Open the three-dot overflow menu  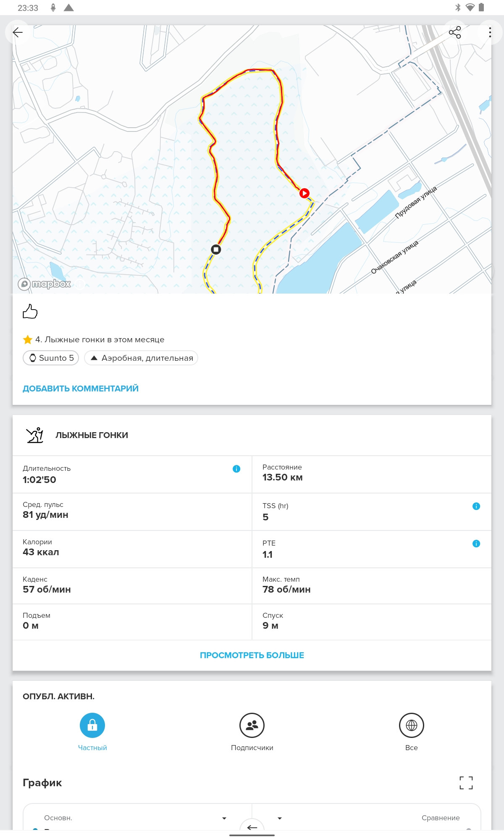coord(490,32)
